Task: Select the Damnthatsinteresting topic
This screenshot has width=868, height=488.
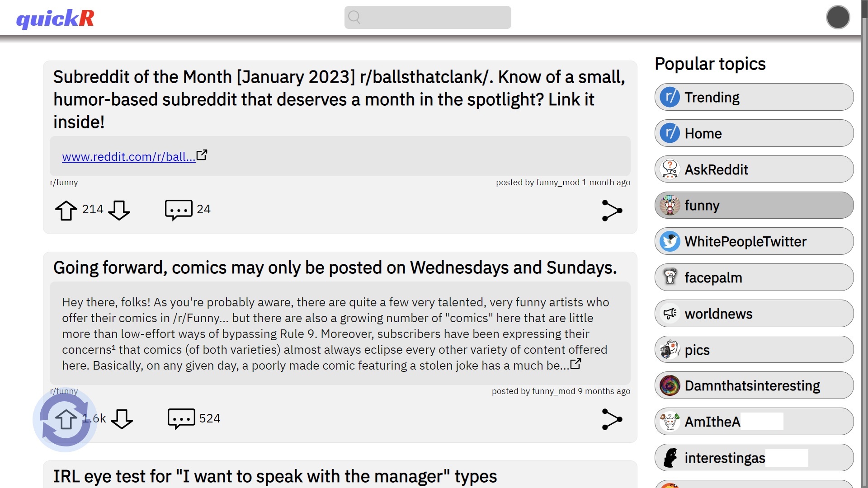Action: (x=754, y=385)
